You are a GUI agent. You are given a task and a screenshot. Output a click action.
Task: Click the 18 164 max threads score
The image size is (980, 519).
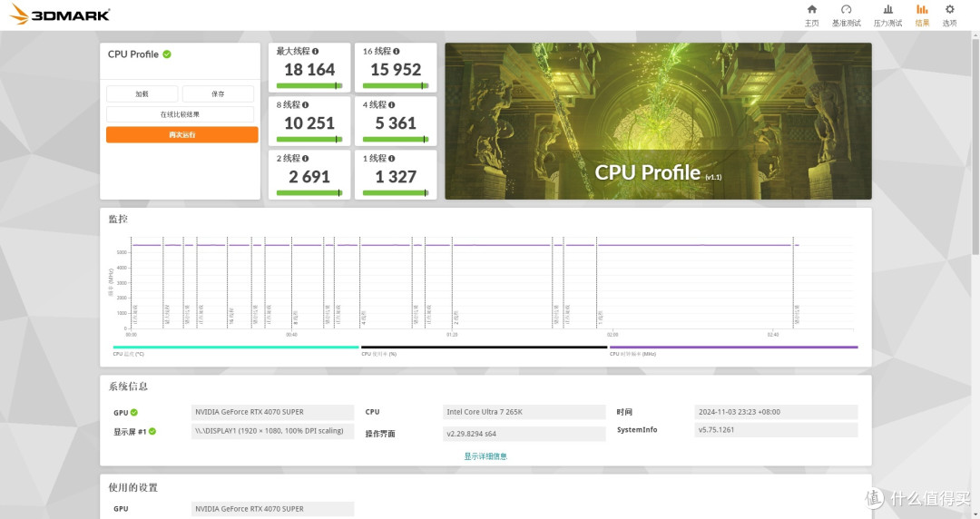coord(309,69)
